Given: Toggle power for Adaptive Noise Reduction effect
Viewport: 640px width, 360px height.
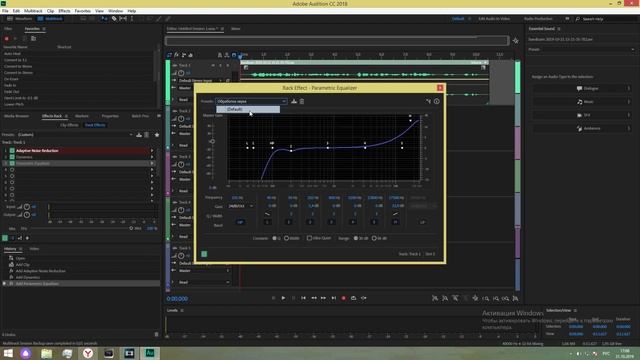Looking at the screenshot, I should pos(12,151).
